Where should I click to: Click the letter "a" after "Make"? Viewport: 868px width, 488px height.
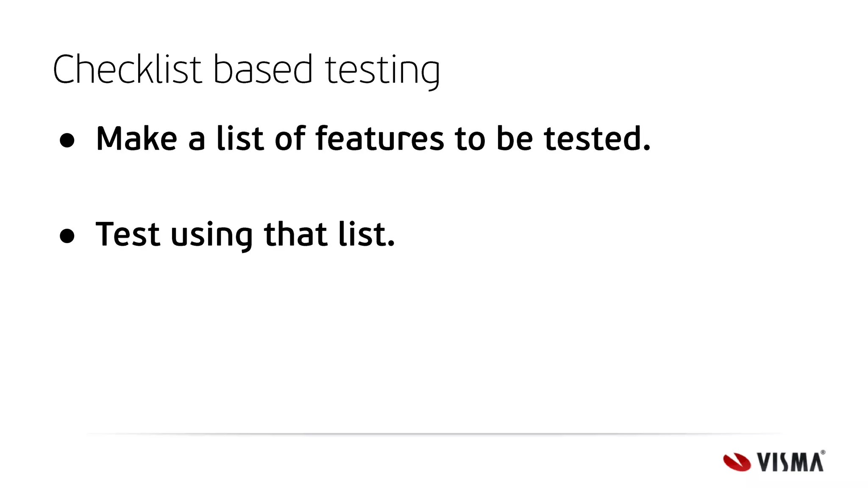point(197,140)
